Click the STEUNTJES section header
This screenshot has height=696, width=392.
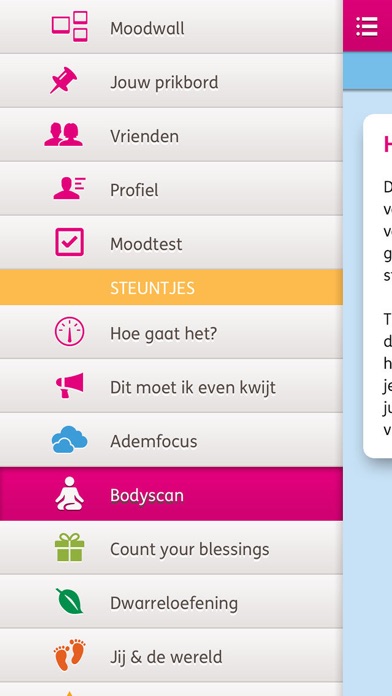[171, 287]
